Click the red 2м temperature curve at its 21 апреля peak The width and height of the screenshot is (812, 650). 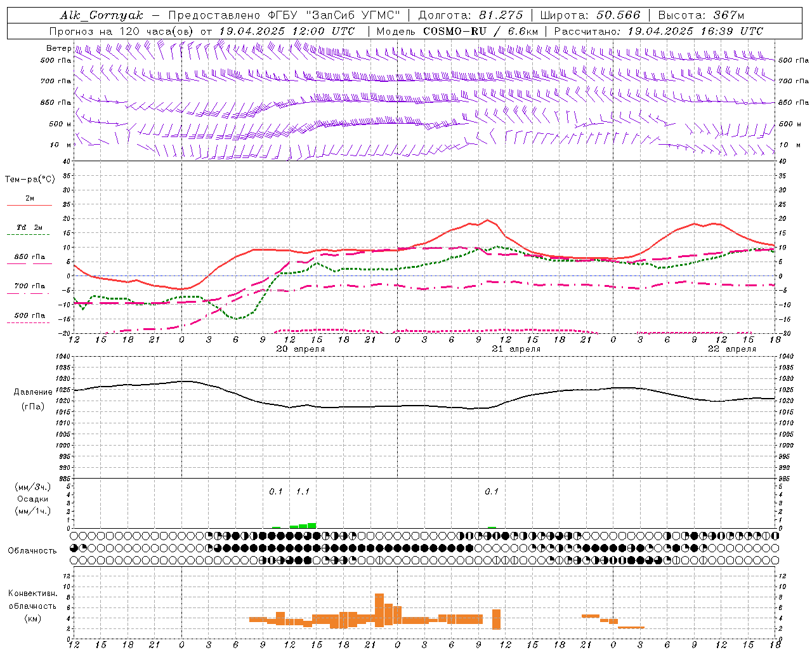click(x=487, y=220)
